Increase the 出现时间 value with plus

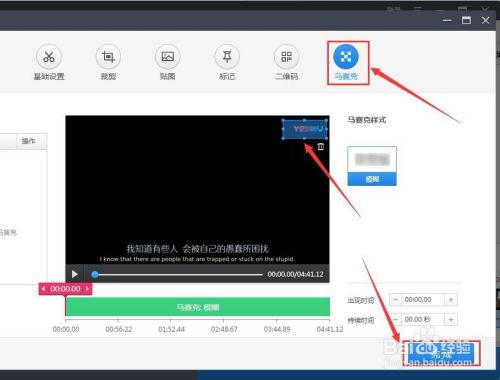[451, 300]
